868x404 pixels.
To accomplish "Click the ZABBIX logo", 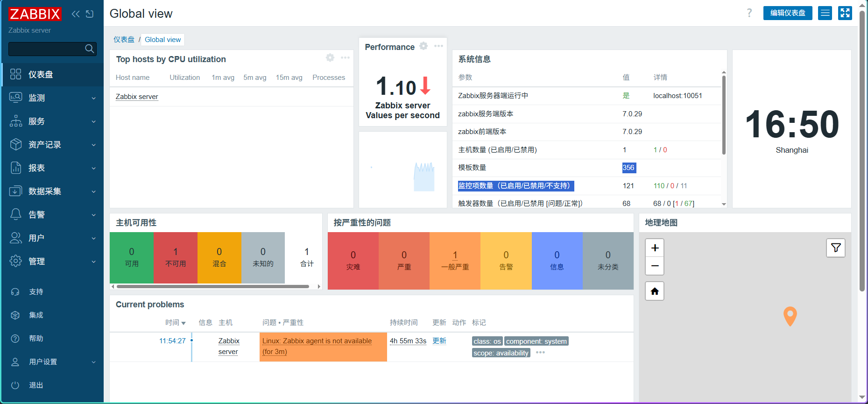I will (35, 14).
